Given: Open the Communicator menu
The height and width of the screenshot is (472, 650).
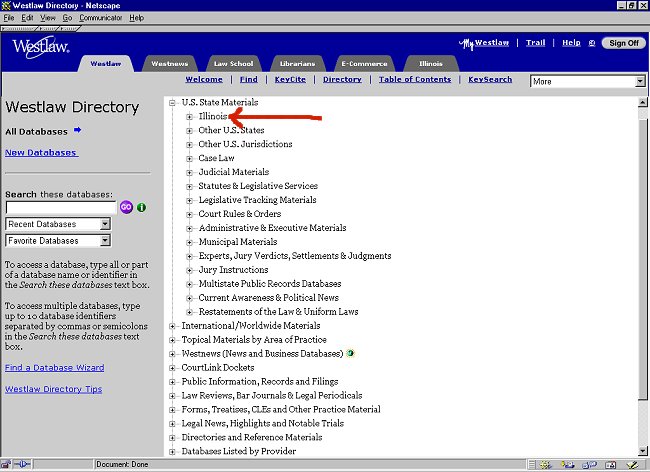Looking at the screenshot, I should [x=101, y=18].
